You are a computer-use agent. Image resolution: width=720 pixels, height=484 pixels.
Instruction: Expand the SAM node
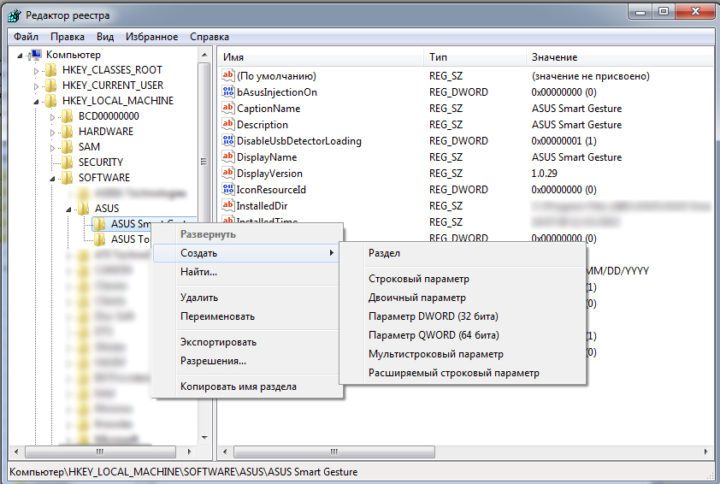[x=52, y=148]
